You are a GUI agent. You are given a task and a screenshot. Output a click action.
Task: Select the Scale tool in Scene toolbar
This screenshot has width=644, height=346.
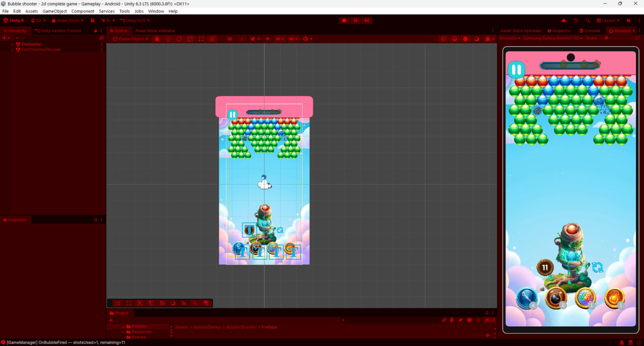click(190, 39)
